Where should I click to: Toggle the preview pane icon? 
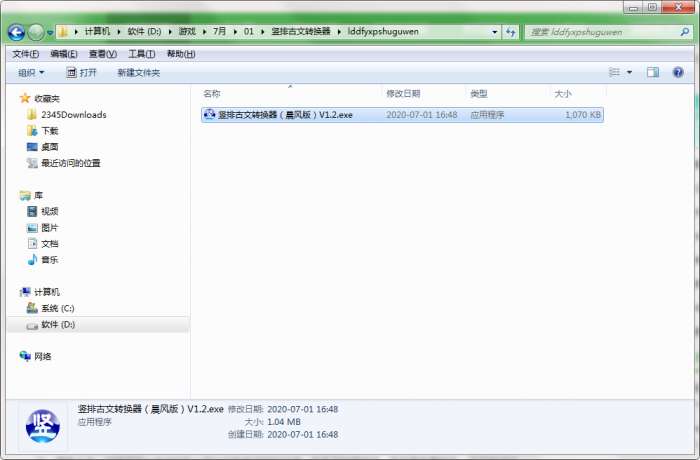click(653, 72)
